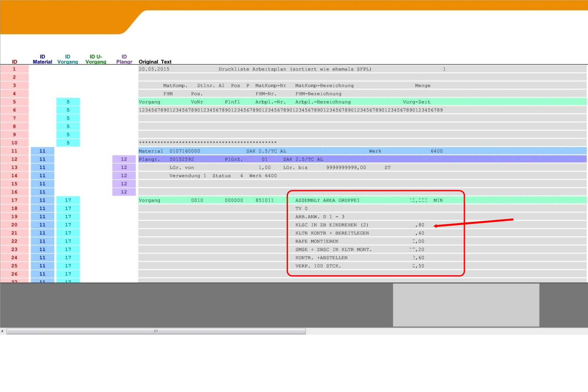Click the ID U-Vorgang column header
The image size is (588, 392).
(96, 59)
